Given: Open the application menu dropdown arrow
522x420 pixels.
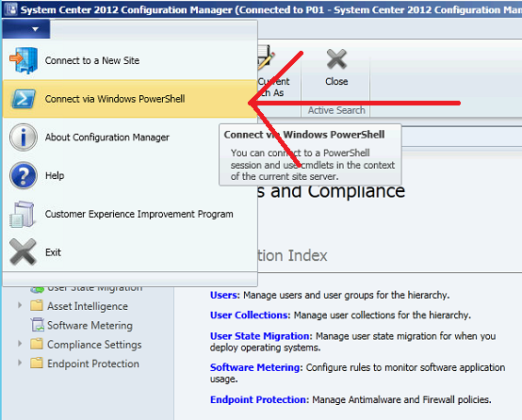Looking at the screenshot, I should coord(35,29).
